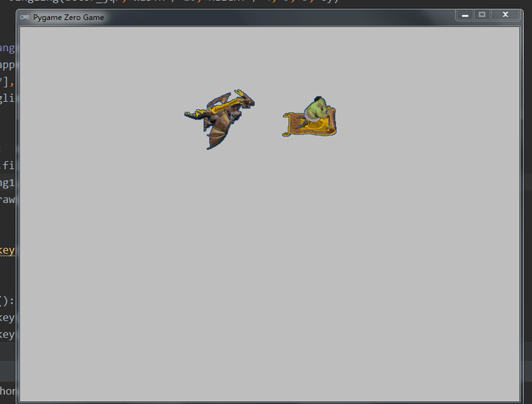Maximize the Pygame Zero Game window
Viewport: 532px width, 404px height.
(x=482, y=15)
